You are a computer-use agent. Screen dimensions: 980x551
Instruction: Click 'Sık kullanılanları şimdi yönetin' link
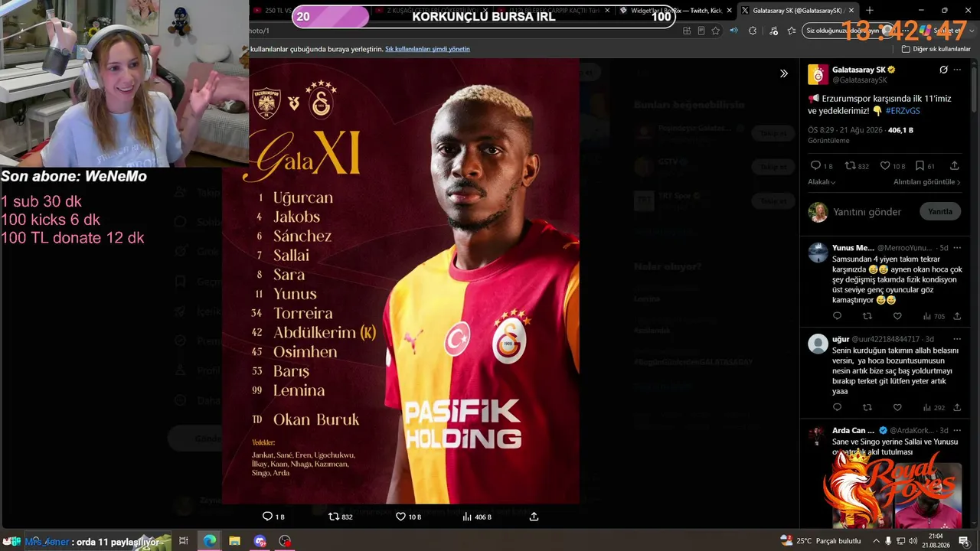point(427,49)
